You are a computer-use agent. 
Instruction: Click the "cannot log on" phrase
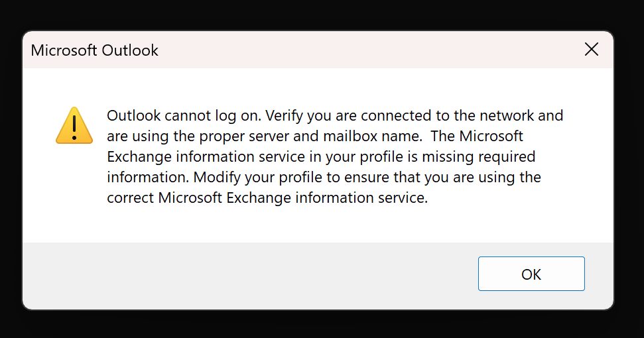click(210, 115)
